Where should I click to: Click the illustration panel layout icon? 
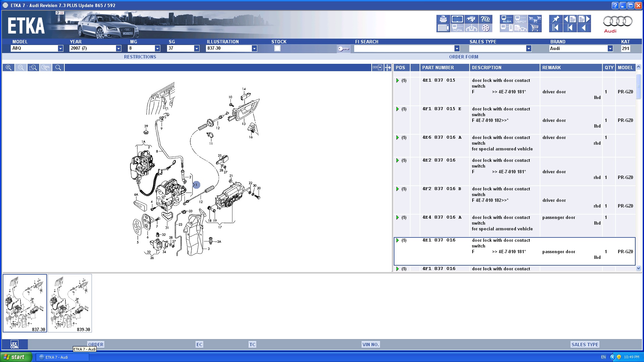(x=377, y=67)
